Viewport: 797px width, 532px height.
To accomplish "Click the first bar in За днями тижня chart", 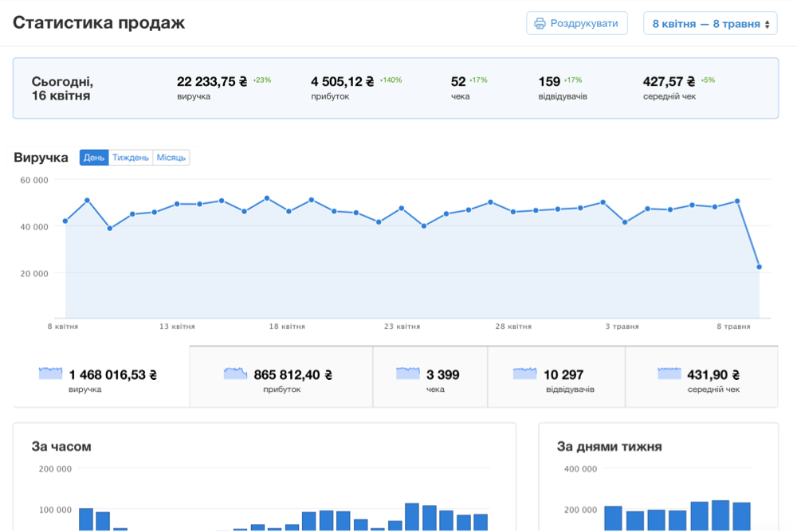I will [613, 518].
